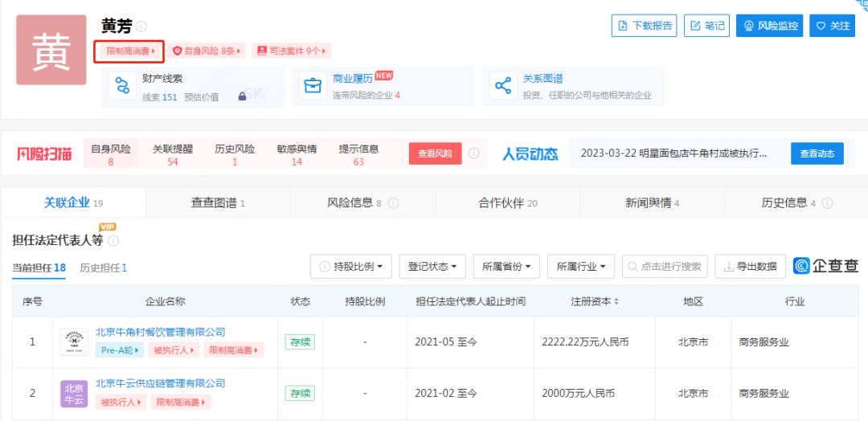Open the 所属行业 filter dropdown
This screenshot has width=868, height=421.
pyautogui.click(x=582, y=267)
